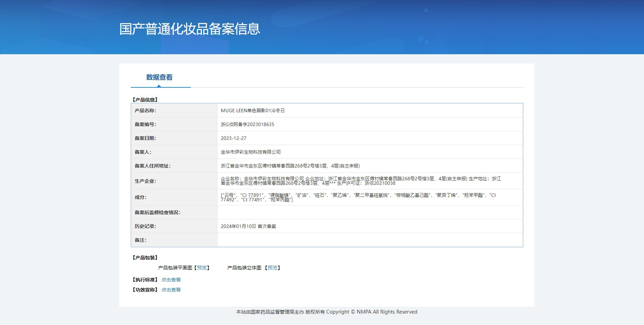Click the 备注 row label
This screenshot has height=325, width=644.
click(x=140, y=240)
